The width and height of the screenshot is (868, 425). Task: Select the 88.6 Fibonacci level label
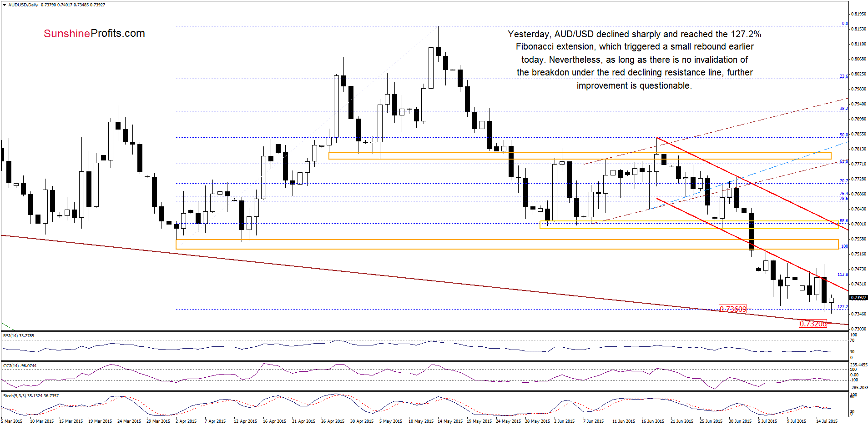(844, 221)
